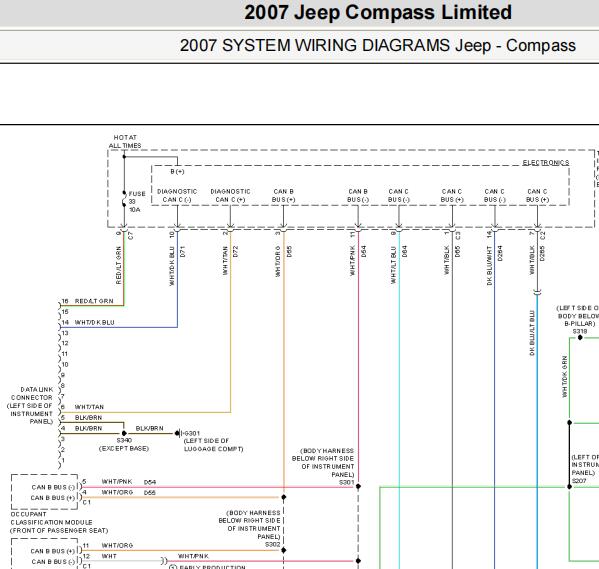
Task: Click the '(EXCEPT BASE)' note
Action: click(x=124, y=448)
